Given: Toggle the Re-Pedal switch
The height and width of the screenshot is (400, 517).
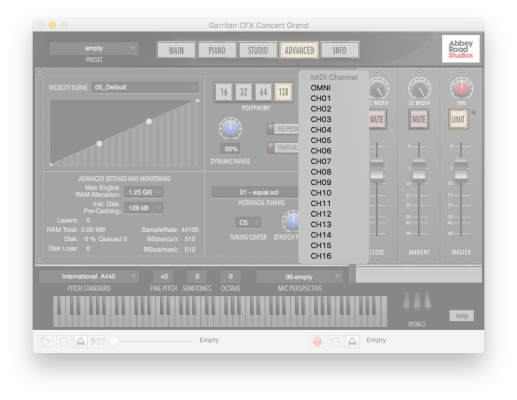Looking at the screenshot, I should click(283, 129).
